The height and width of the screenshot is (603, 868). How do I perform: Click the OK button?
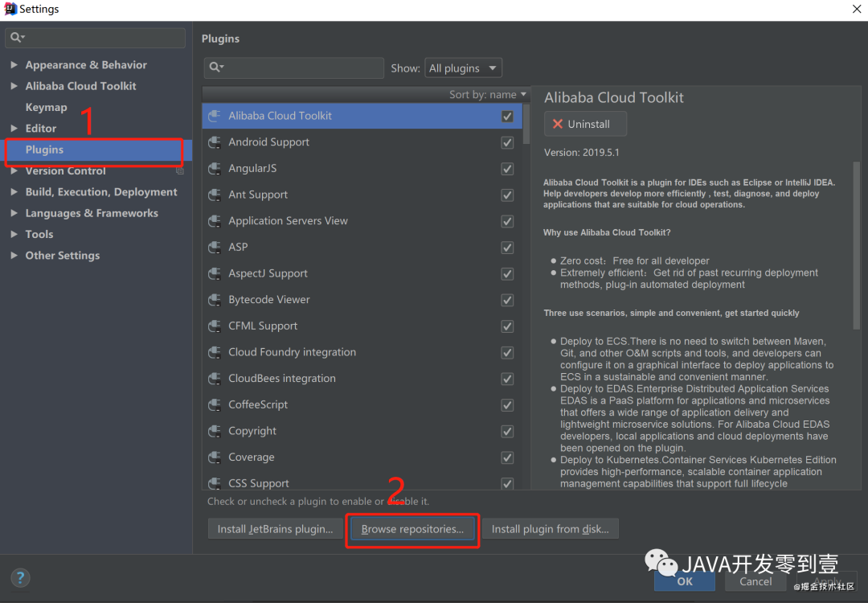(685, 581)
